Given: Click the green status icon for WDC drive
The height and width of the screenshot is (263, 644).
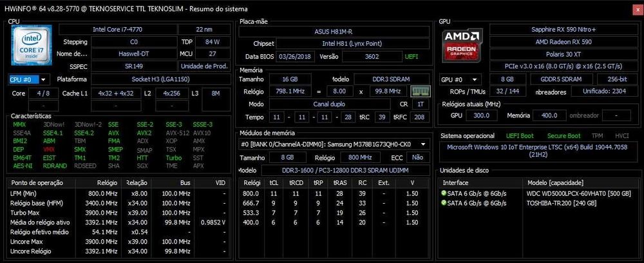Looking at the screenshot, I should pos(444,193).
